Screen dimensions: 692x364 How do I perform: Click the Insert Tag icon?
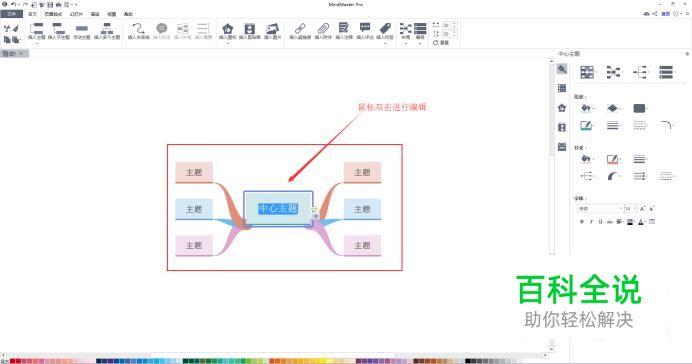point(385,29)
